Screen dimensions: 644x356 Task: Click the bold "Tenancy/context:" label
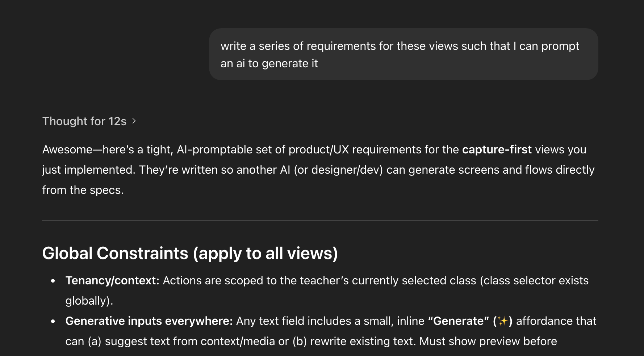[x=112, y=280]
